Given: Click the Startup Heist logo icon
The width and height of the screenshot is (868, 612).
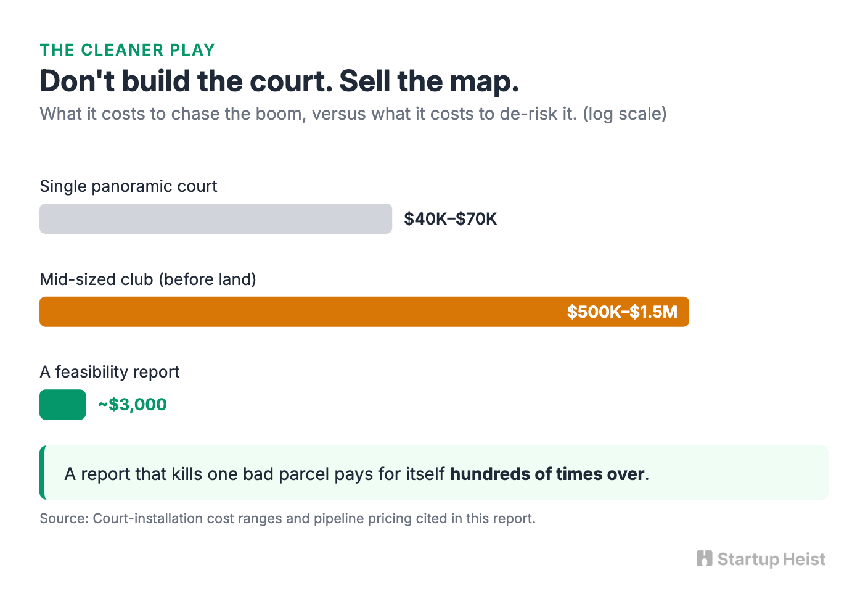Looking at the screenshot, I should (704, 558).
